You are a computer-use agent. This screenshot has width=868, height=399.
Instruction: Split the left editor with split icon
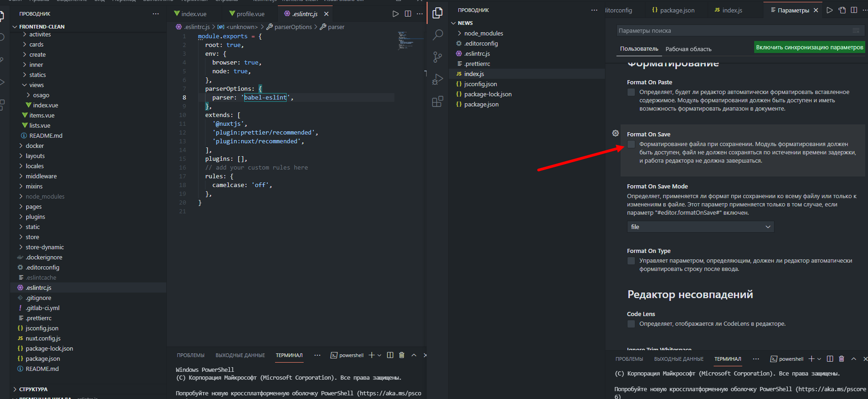pos(408,14)
